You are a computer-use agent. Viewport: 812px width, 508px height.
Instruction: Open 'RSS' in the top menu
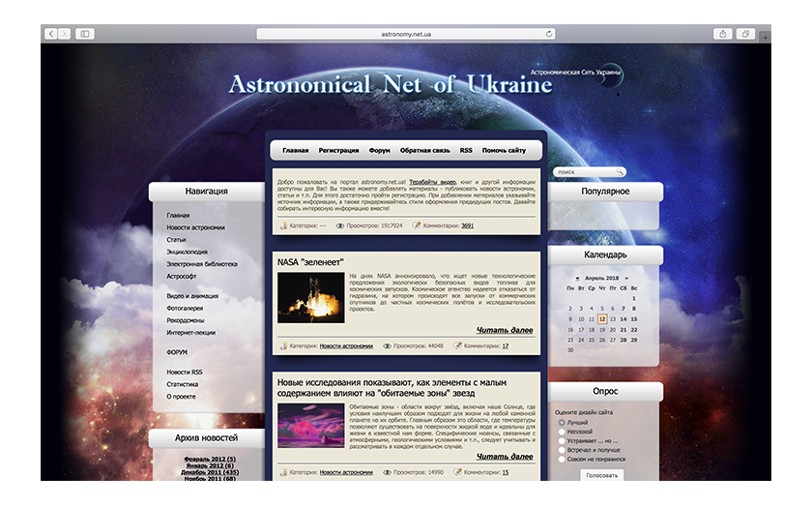coord(466,150)
